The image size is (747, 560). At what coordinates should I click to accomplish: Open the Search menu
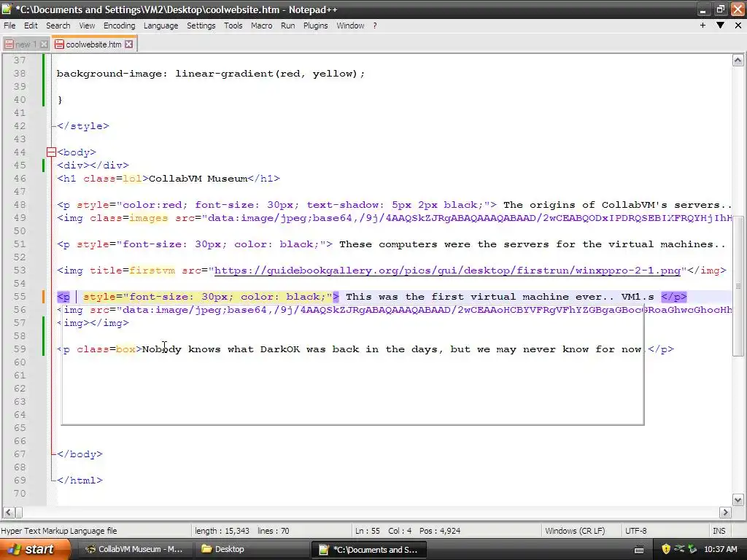(58, 26)
